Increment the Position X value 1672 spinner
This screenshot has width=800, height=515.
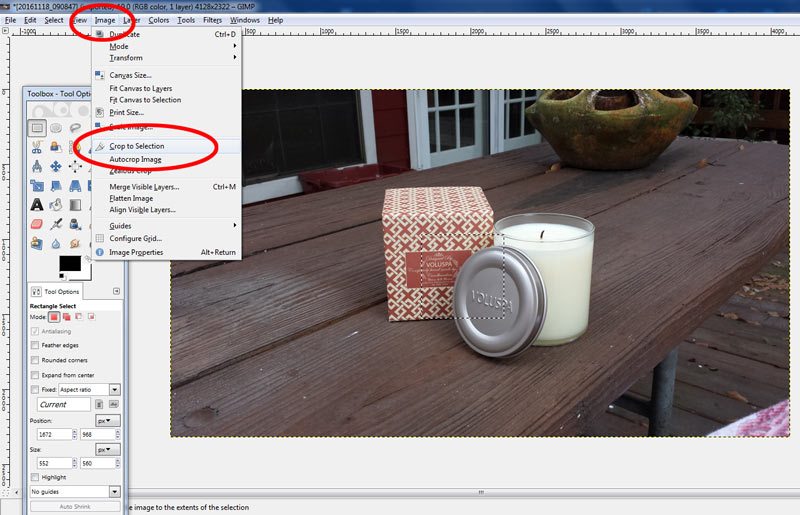(x=74, y=432)
